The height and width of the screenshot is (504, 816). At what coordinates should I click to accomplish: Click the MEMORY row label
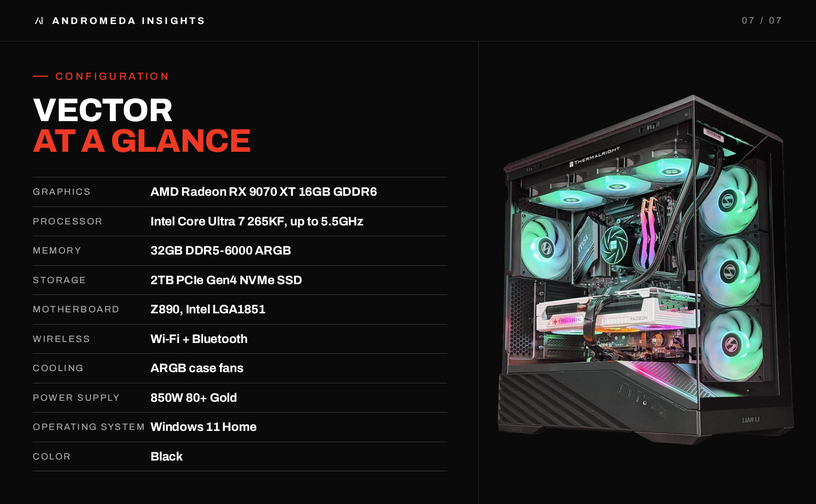coord(57,250)
